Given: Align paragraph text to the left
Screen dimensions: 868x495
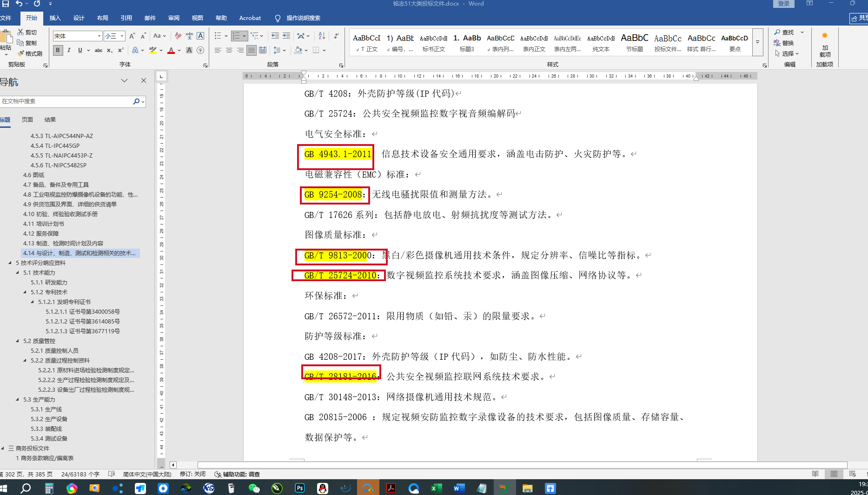Looking at the screenshot, I should (218, 50).
